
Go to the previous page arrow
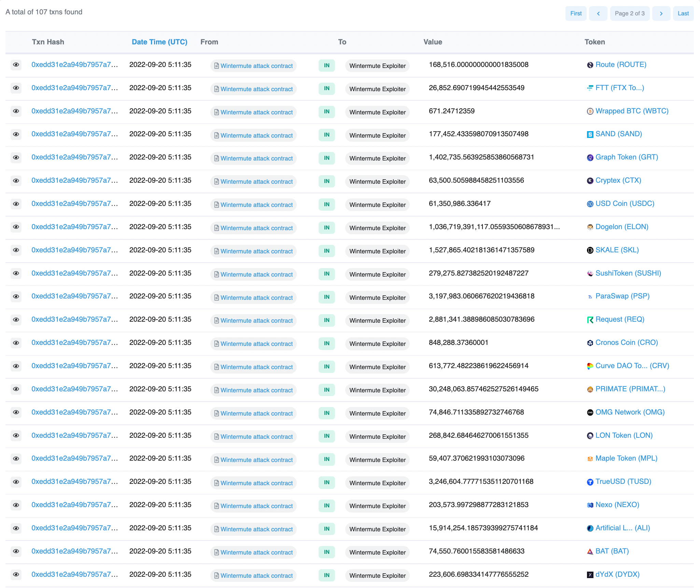tap(598, 13)
